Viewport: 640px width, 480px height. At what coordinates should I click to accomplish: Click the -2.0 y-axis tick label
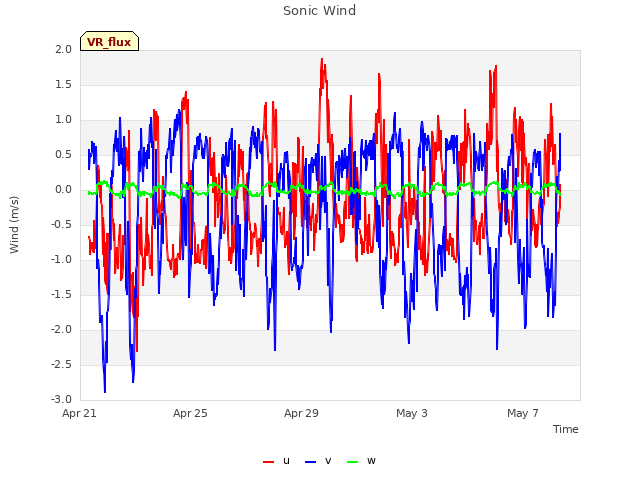click(62, 330)
